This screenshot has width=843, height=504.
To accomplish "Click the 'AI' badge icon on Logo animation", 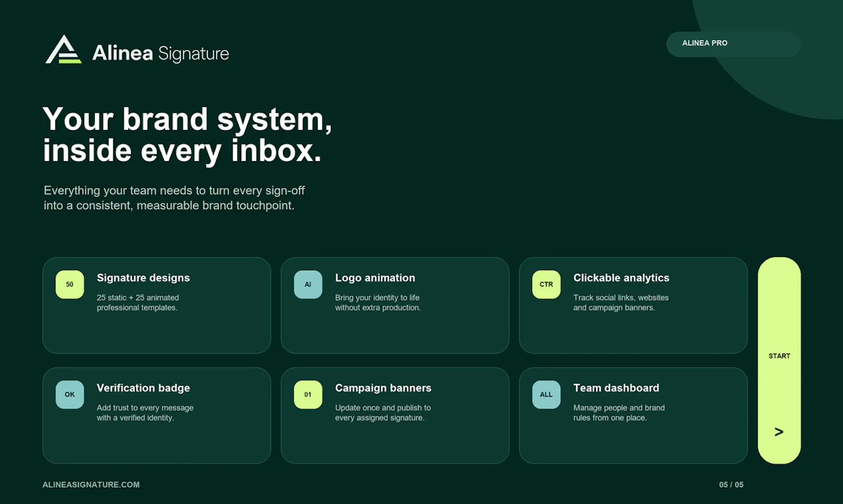I will (x=308, y=284).
